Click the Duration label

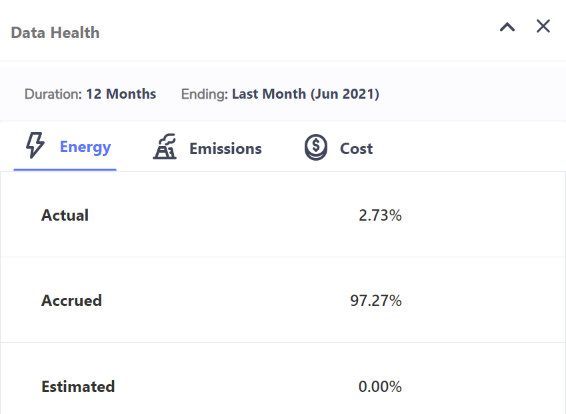[x=53, y=94]
